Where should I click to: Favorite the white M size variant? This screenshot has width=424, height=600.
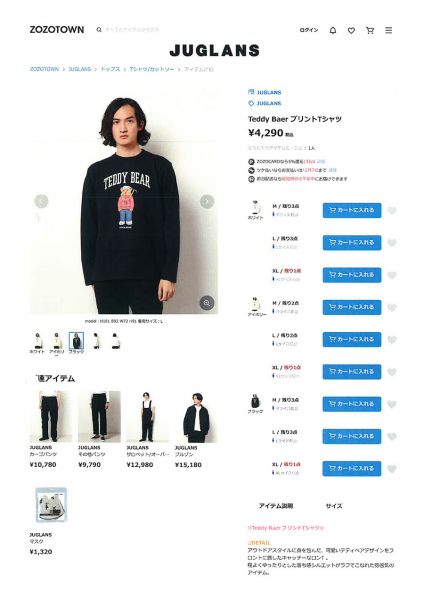[x=392, y=210]
